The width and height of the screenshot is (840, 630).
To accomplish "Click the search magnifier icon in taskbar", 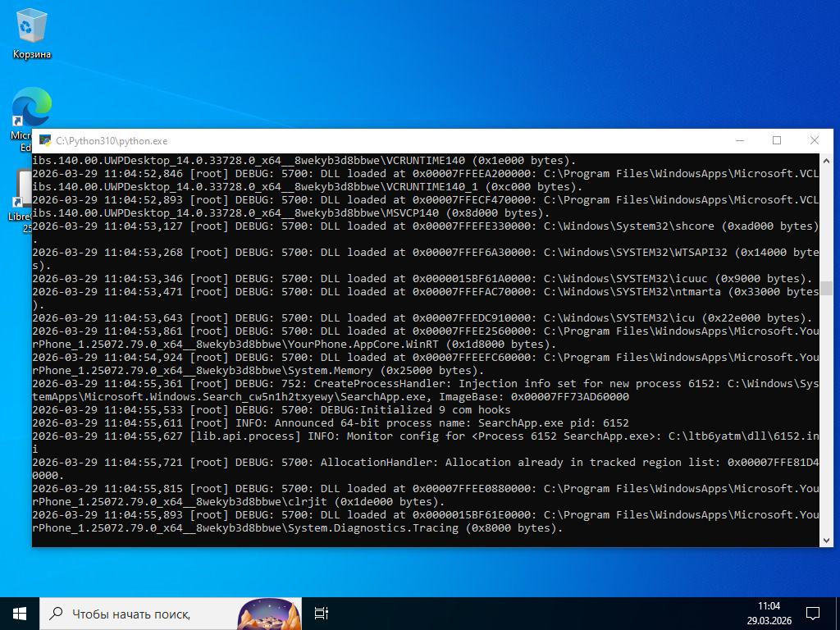I will coord(56,613).
